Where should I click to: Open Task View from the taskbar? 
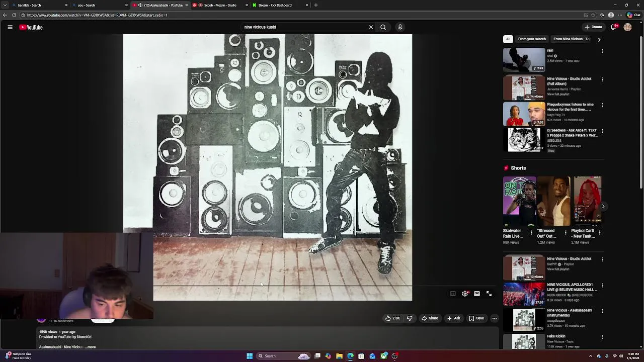[x=317, y=356]
